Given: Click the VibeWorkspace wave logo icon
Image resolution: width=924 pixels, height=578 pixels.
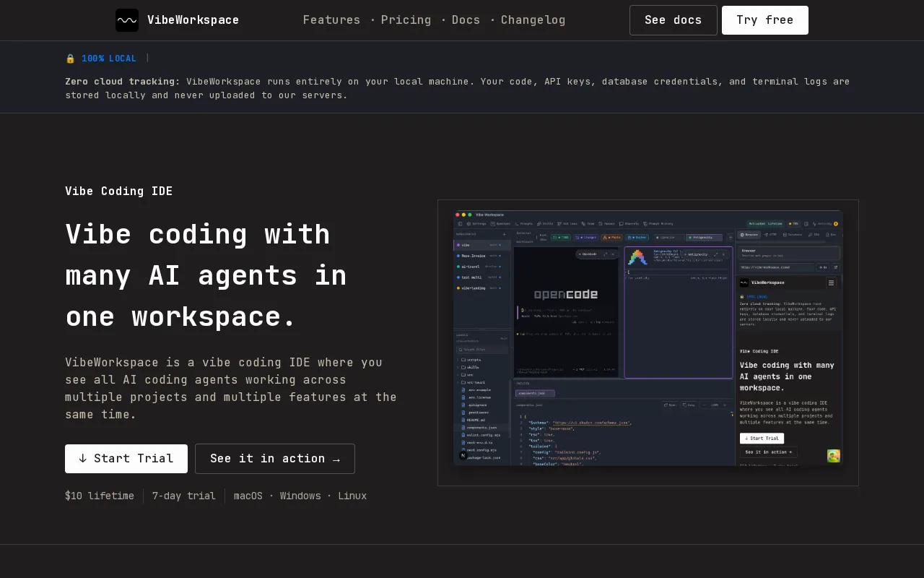Looking at the screenshot, I should (127, 20).
